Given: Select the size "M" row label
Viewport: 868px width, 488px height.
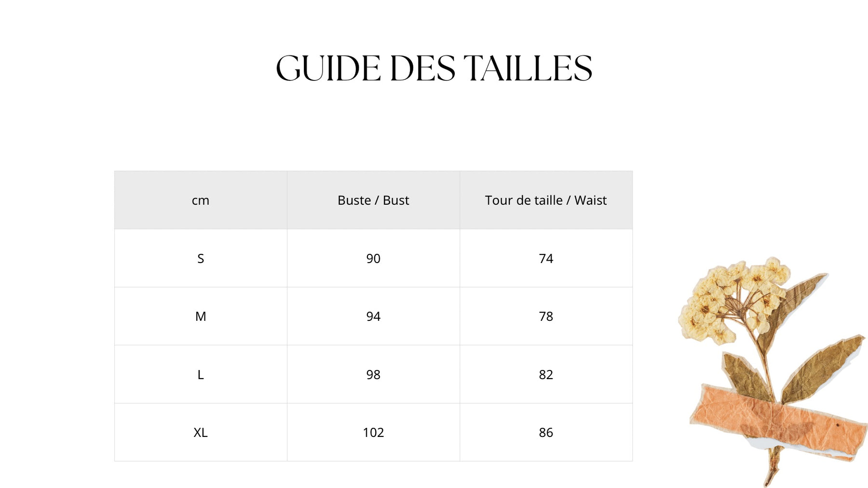Looking at the screenshot, I should tap(201, 317).
